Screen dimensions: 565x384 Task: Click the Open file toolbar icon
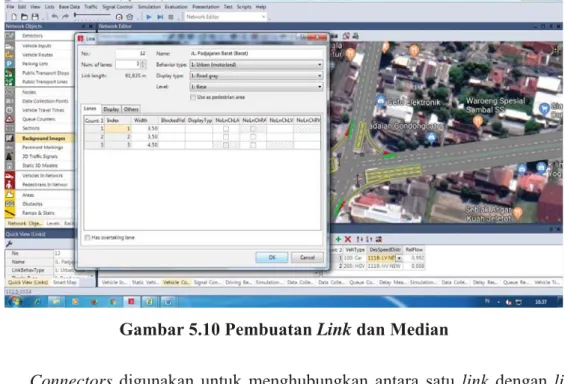pyautogui.click(x=24, y=17)
